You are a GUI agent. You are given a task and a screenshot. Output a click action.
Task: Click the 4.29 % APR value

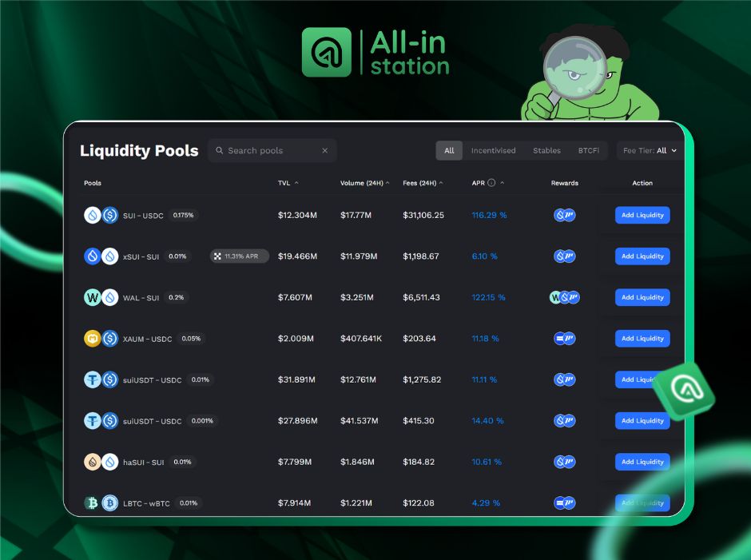click(x=486, y=503)
